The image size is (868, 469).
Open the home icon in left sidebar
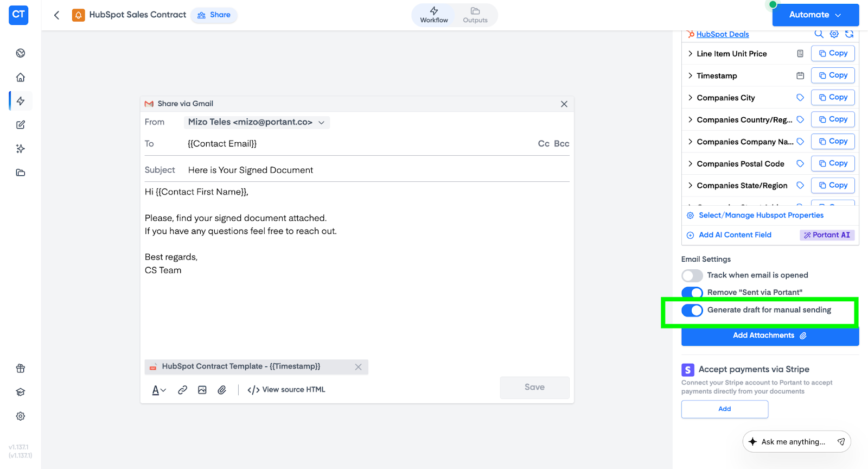[x=21, y=77]
